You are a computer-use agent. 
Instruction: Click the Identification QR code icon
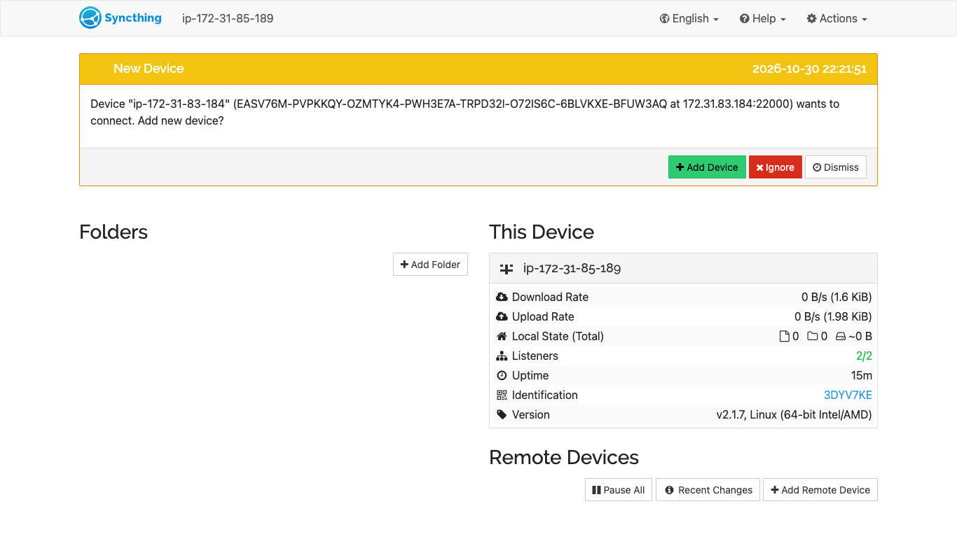(x=502, y=395)
